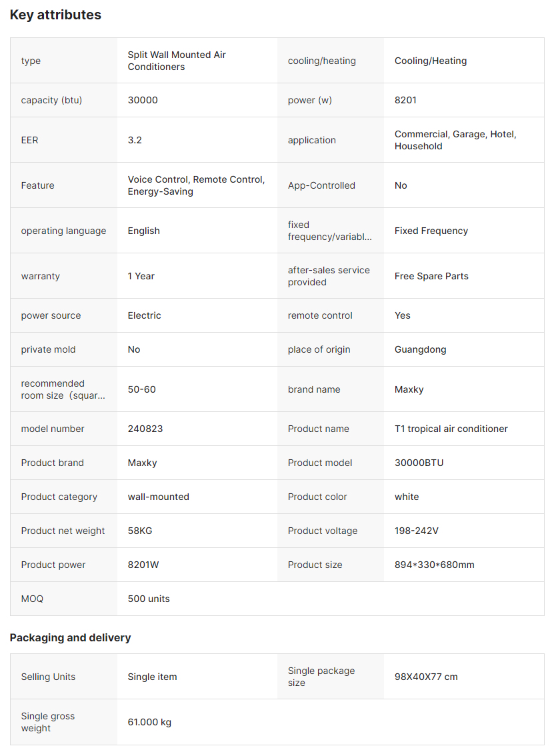The image size is (554, 756).
Task: Click the place of origin 'Guangdong'
Action: point(420,349)
